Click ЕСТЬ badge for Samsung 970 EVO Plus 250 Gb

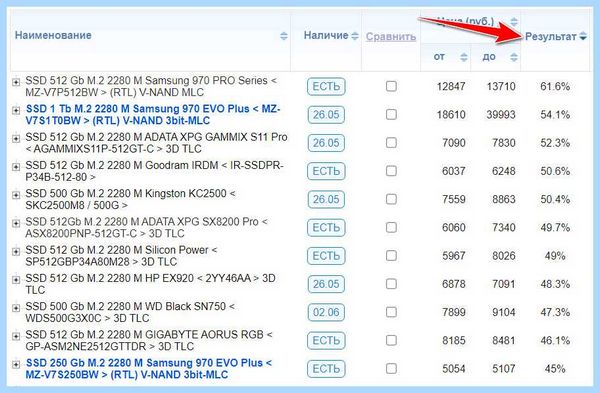[x=326, y=369]
